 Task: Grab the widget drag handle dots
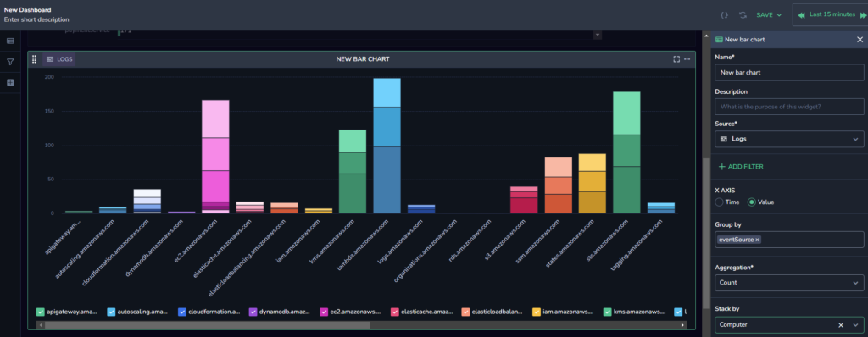(x=34, y=59)
